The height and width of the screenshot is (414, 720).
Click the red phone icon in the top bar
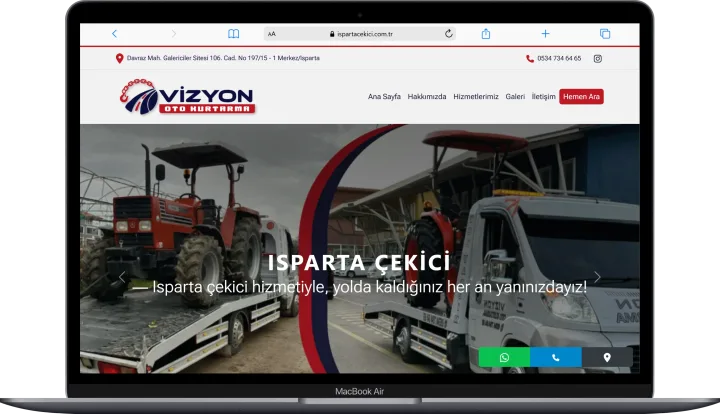(529, 58)
